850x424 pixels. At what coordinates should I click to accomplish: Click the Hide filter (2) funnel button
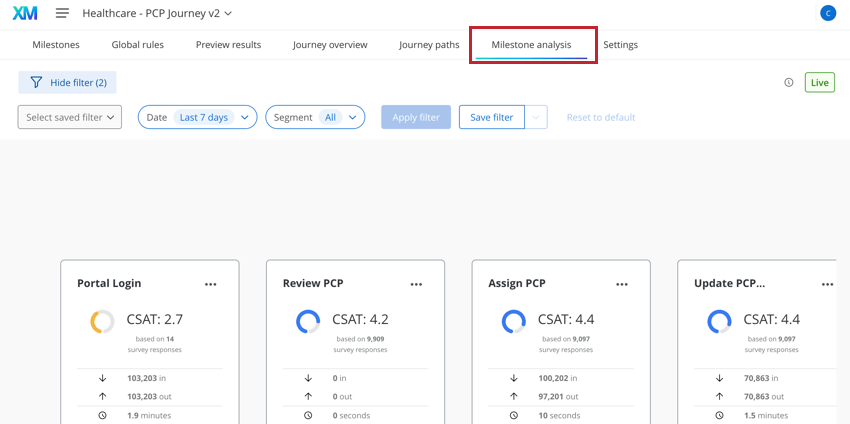67,82
